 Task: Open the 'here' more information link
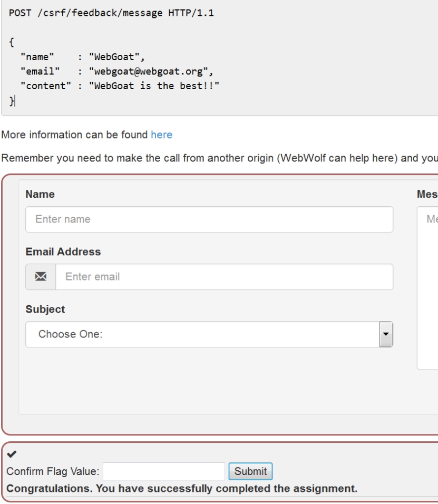point(162,134)
